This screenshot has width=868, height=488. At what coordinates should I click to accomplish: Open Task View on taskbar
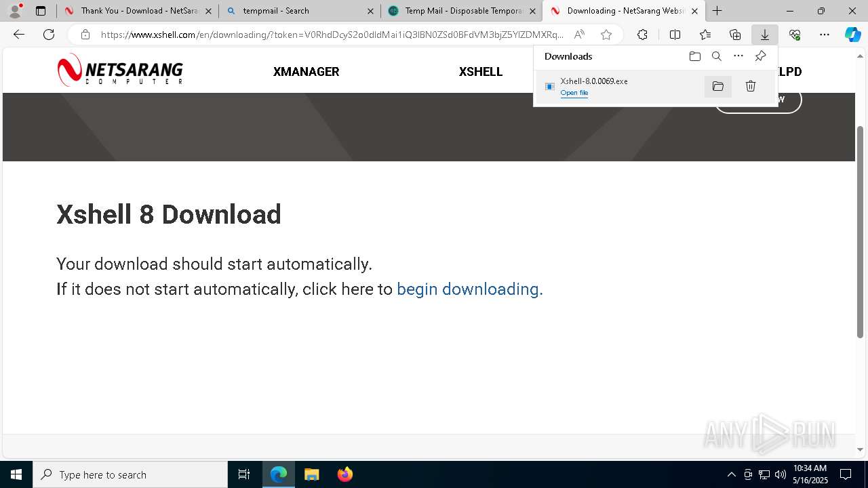pyautogui.click(x=244, y=474)
